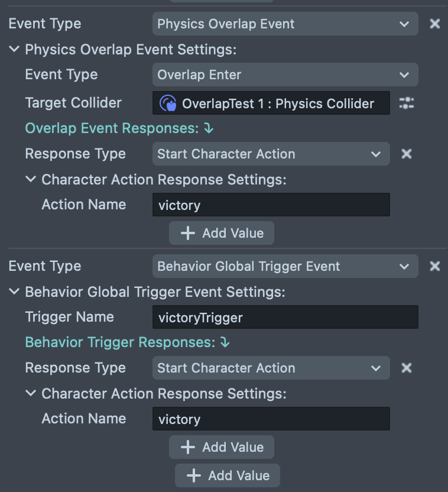Click the plus icon on the first Add Value

(187, 233)
